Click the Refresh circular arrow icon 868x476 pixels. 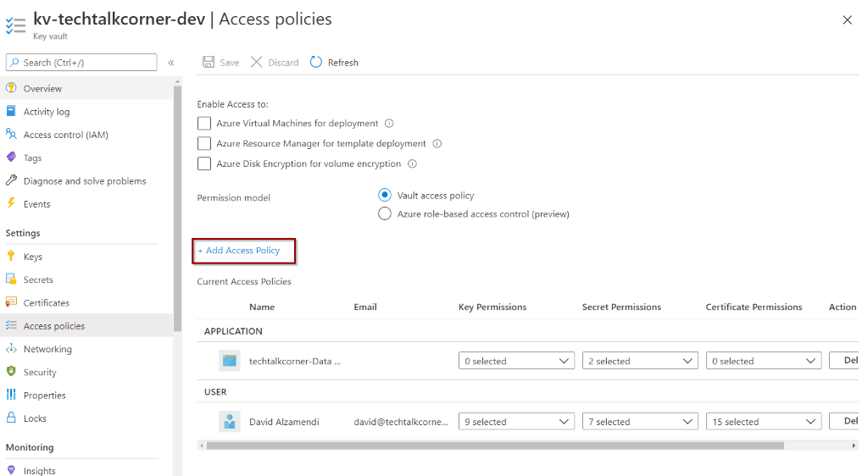315,62
